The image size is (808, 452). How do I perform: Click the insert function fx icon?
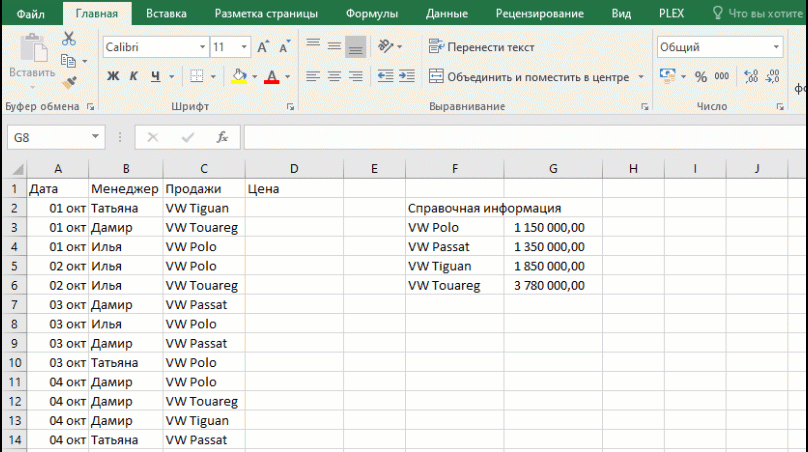tap(222, 137)
